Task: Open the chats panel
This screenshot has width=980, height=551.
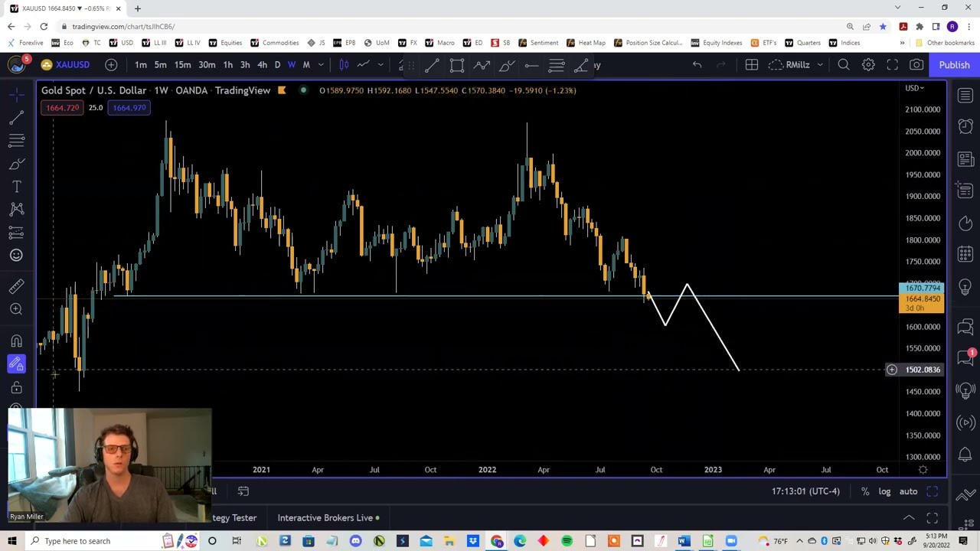Action: pyautogui.click(x=965, y=327)
